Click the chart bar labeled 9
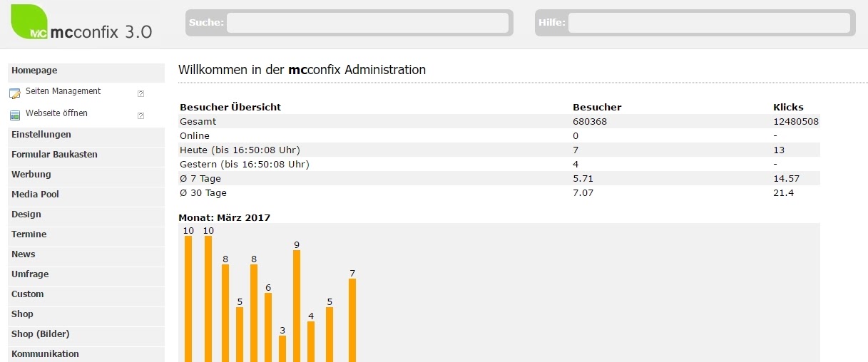Image resolution: width=868 pixels, height=362 pixels. (x=297, y=306)
